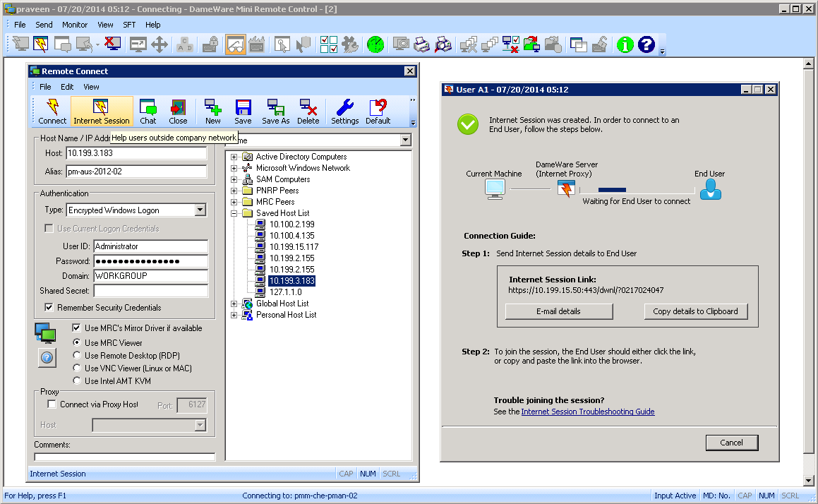Click green info icon in main toolbar
This screenshot has width=818, height=504.
coord(625,44)
